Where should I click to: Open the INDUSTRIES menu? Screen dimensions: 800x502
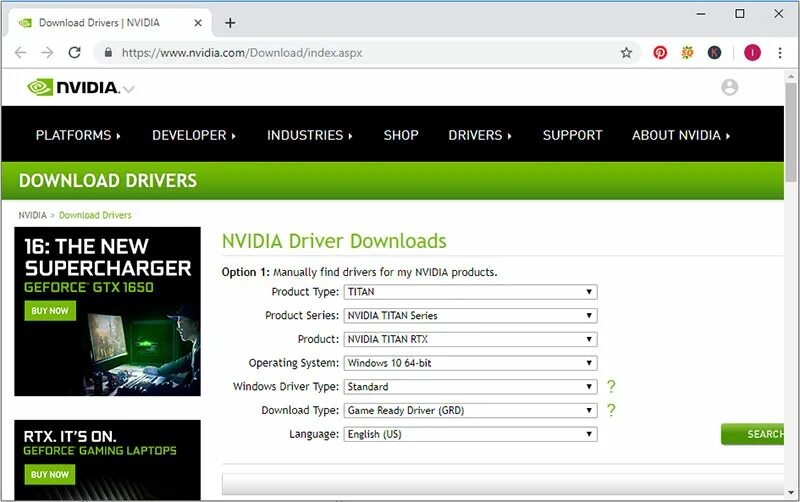click(x=310, y=135)
